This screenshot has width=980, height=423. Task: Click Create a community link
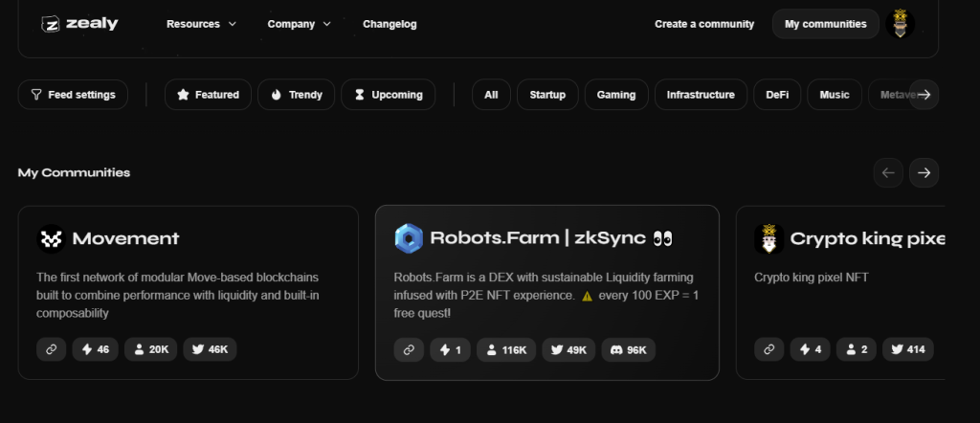(704, 24)
